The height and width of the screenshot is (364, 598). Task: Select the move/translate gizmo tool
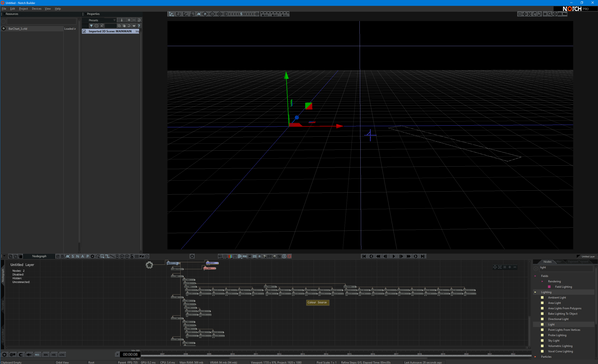tap(171, 14)
